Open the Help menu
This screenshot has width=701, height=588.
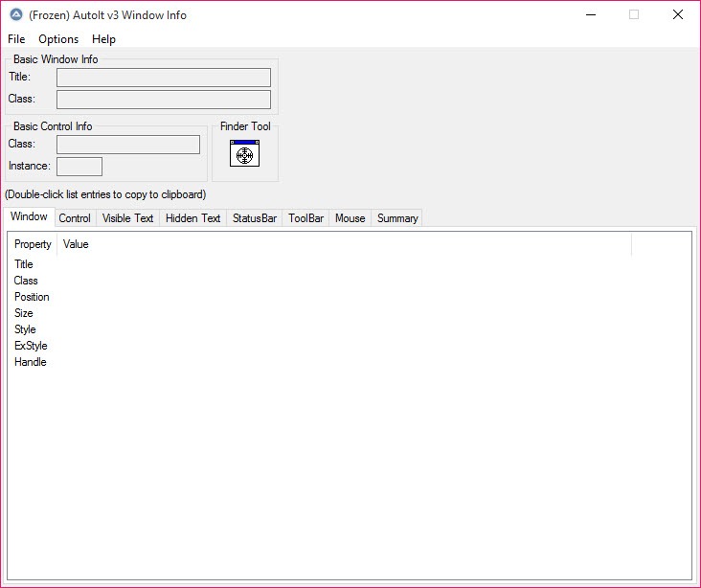pos(103,39)
